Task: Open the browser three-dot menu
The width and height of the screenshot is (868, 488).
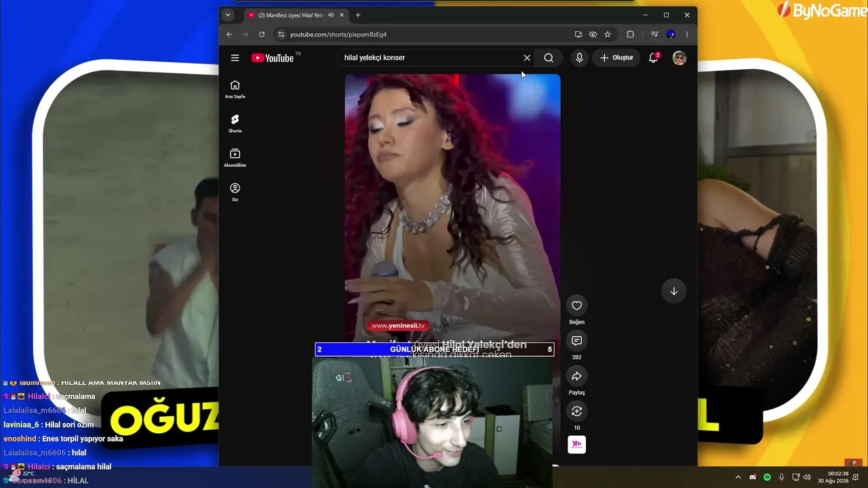Action: tap(687, 35)
